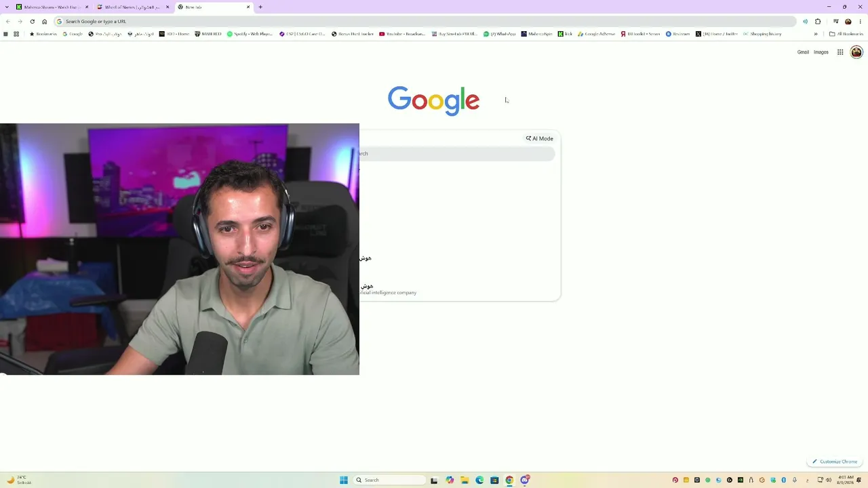Reload the current page

pos(32,22)
